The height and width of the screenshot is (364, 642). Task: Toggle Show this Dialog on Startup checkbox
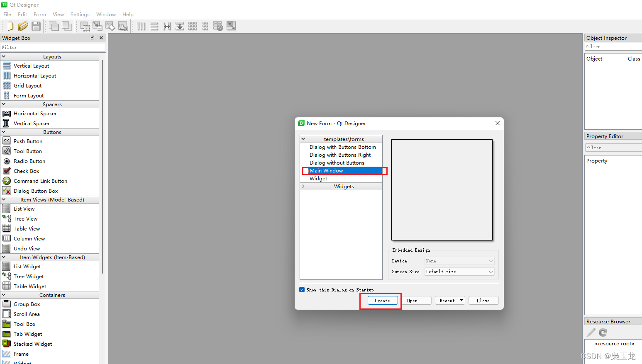302,290
